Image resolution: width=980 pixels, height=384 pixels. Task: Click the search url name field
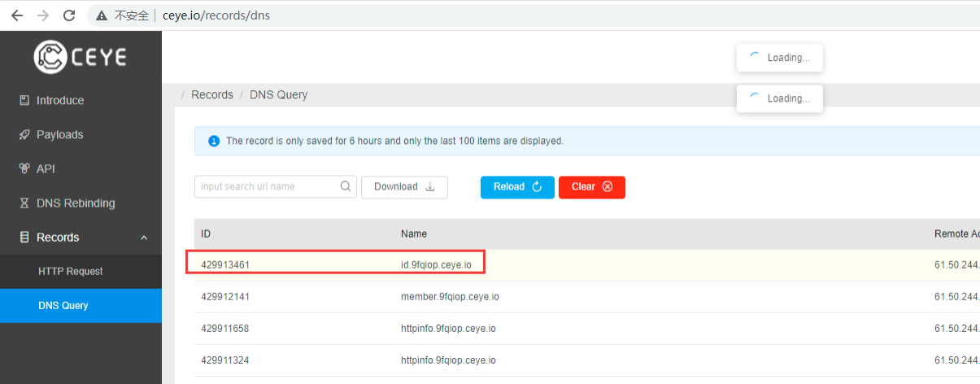pos(268,186)
